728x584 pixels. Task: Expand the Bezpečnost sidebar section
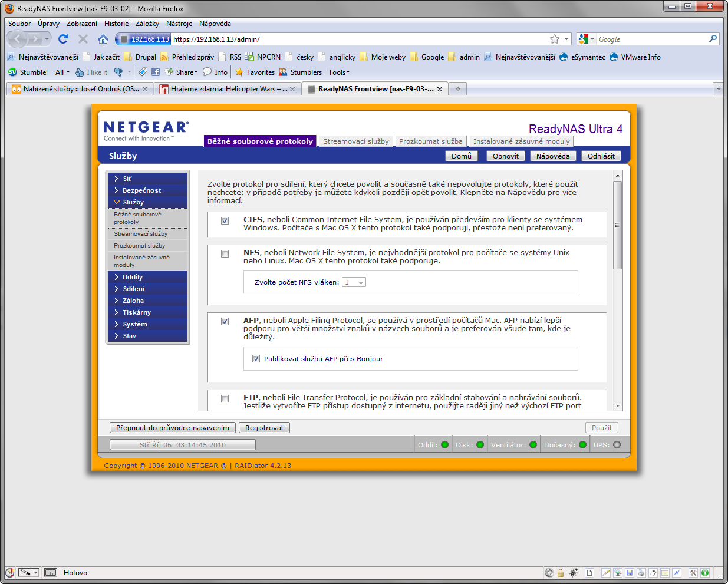click(x=147, y=190)
